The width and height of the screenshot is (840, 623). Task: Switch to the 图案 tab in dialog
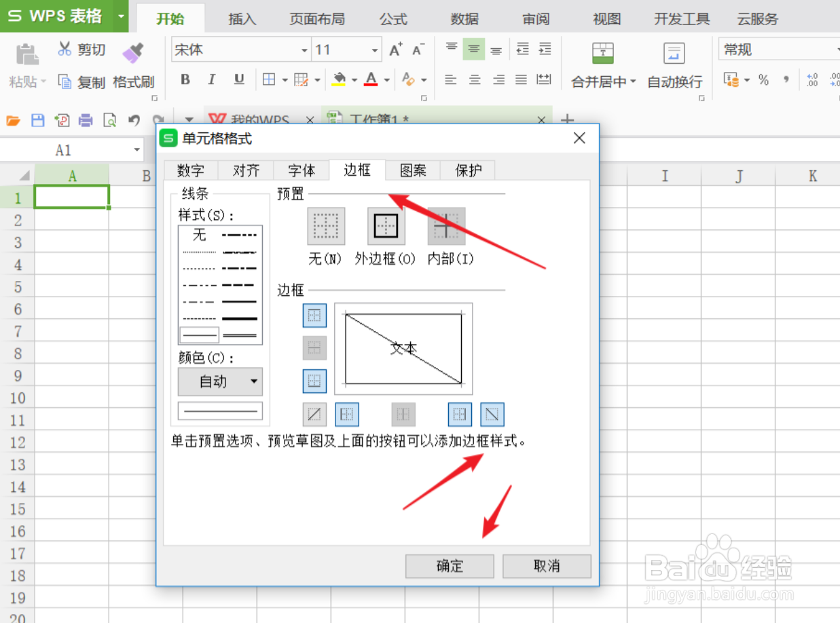pyautogui.click(x=413, y=170)
